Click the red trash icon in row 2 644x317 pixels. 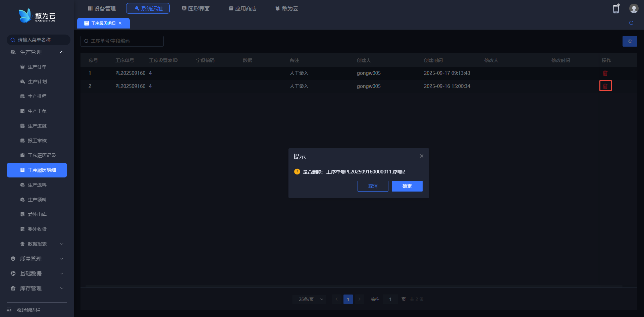pyautogui.click(x=605, y=86)
